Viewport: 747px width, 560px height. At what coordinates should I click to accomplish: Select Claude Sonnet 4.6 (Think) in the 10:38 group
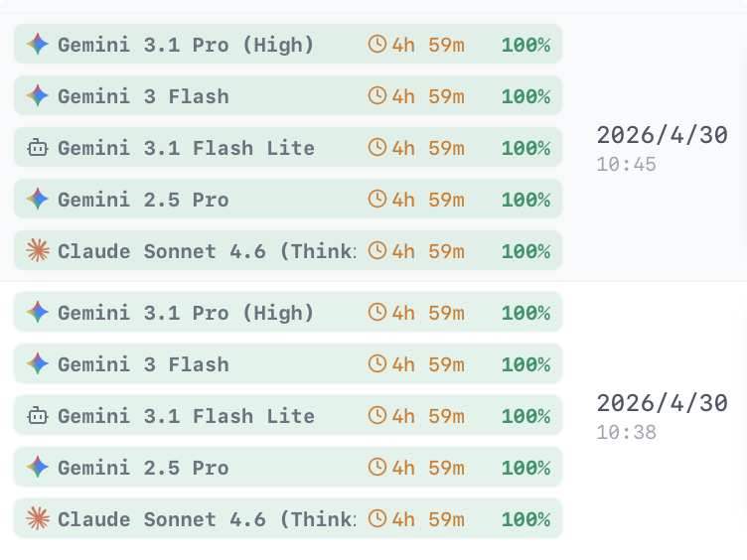coord(288,518)
